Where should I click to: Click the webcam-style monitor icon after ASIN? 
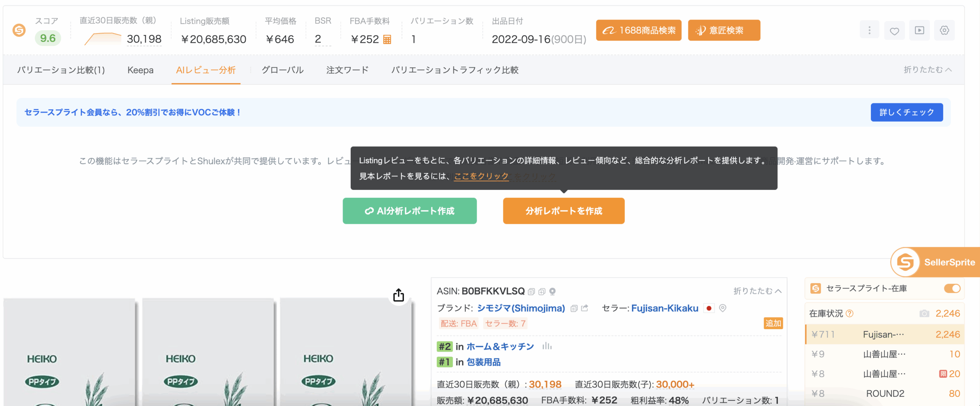point(552,292)
